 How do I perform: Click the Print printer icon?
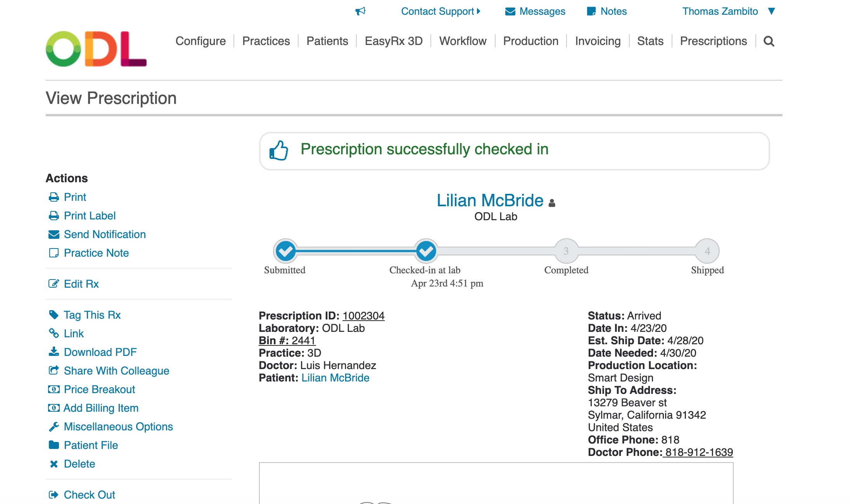coord(54,197)
